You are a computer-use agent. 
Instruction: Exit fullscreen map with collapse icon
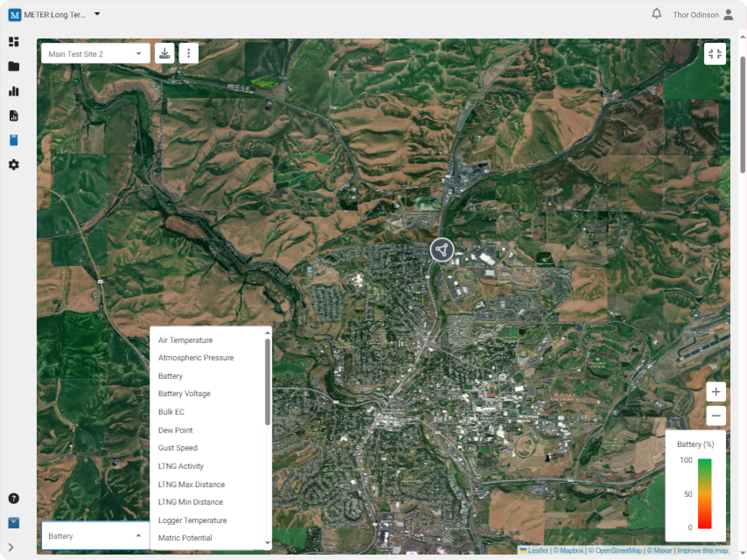[714, 54]
